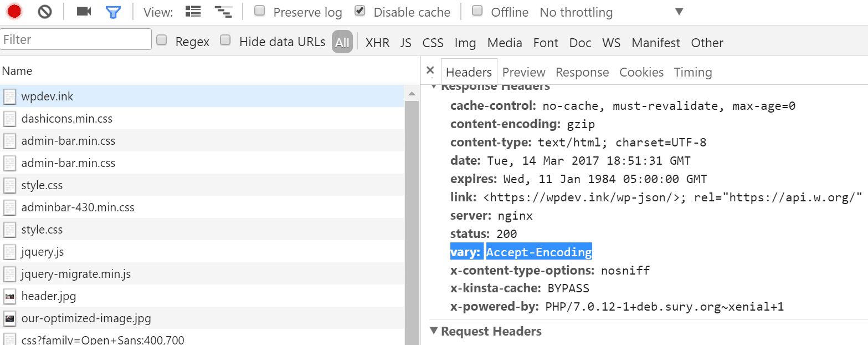Select the JS resource filter
The width and height of the screenshot is (868, 345).
[405, 42]
